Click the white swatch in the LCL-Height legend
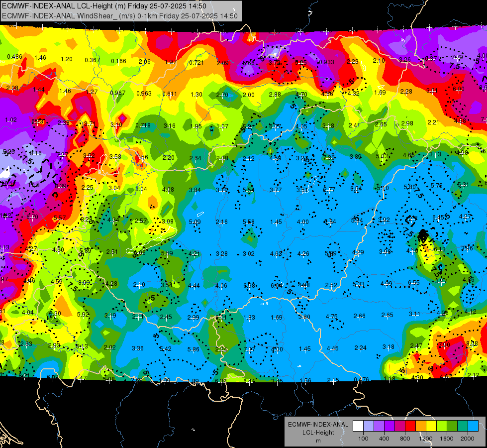This screenshot has height=448, width=487. [358, 426]
